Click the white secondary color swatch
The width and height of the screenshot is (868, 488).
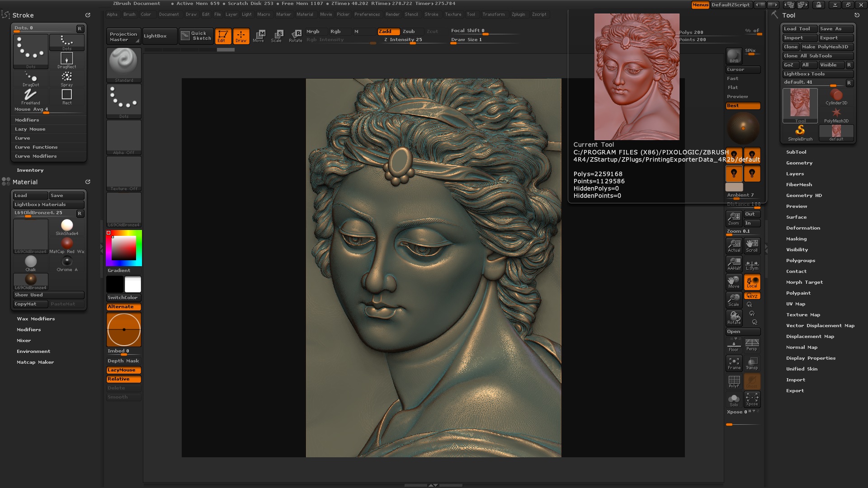click(x=133, y=285)
